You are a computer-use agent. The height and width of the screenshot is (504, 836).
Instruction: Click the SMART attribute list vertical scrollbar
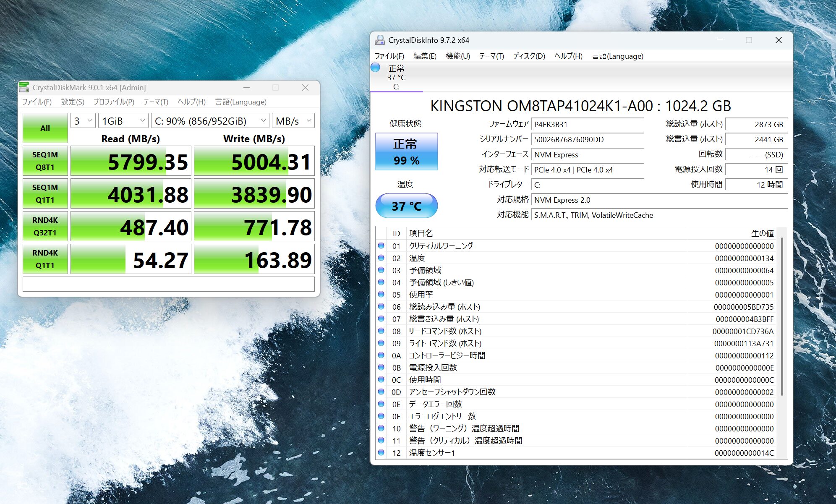[x=782, y=317]
